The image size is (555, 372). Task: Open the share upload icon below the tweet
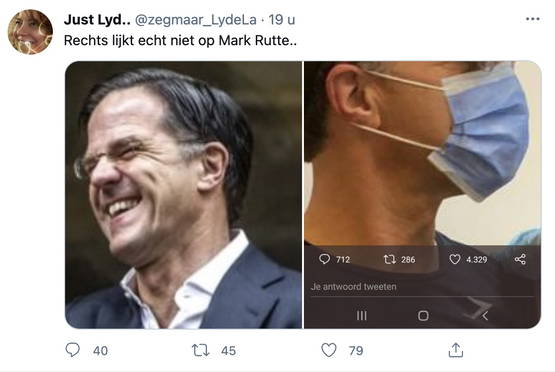(456, 350)
